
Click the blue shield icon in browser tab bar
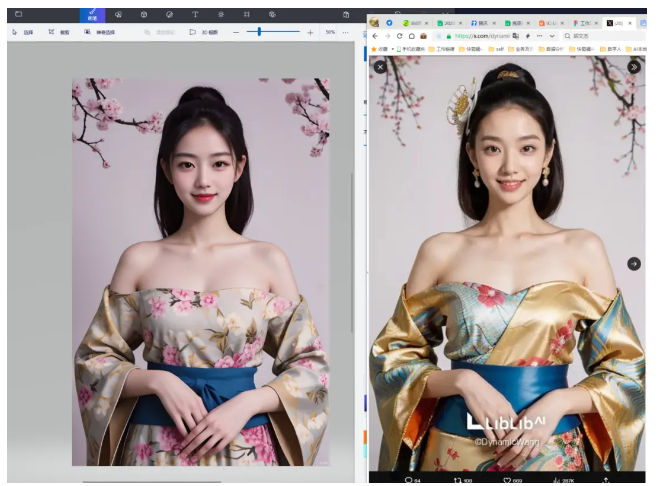tap(389, 23)
